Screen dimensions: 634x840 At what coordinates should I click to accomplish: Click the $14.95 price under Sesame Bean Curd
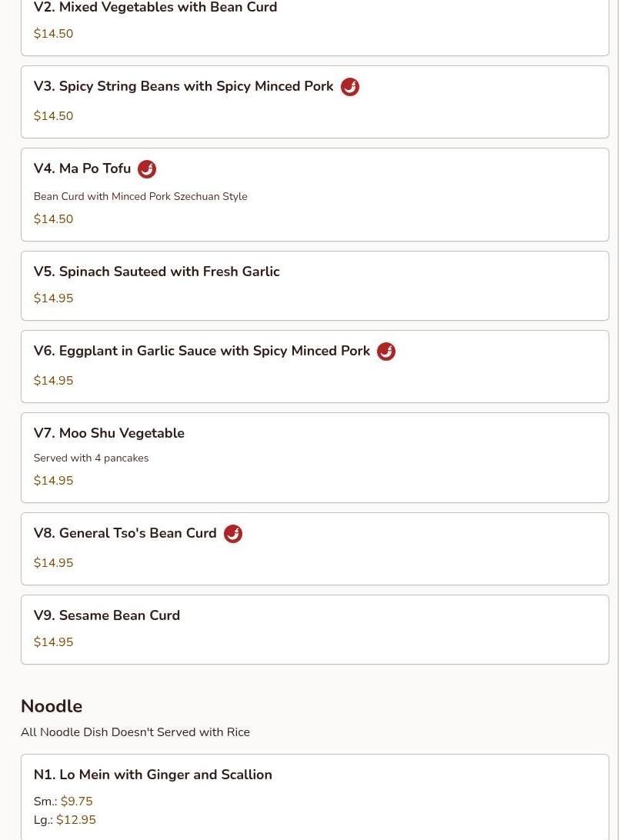pyautogui.click(x=53, y=642)
